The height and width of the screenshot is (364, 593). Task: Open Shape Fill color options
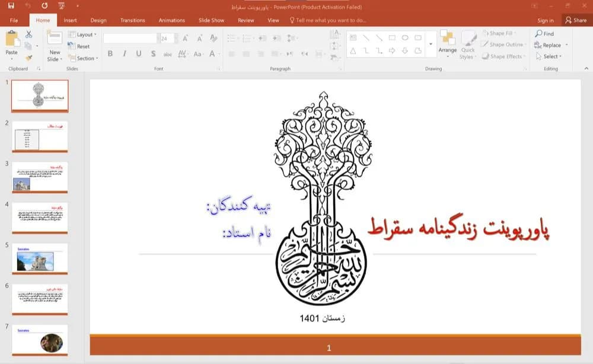[x=499, y=33]
